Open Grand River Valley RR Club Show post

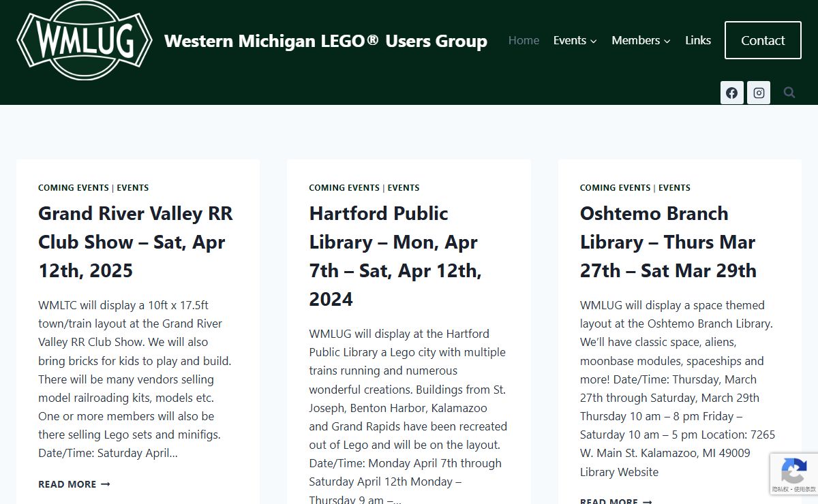[x=136, y=242]
